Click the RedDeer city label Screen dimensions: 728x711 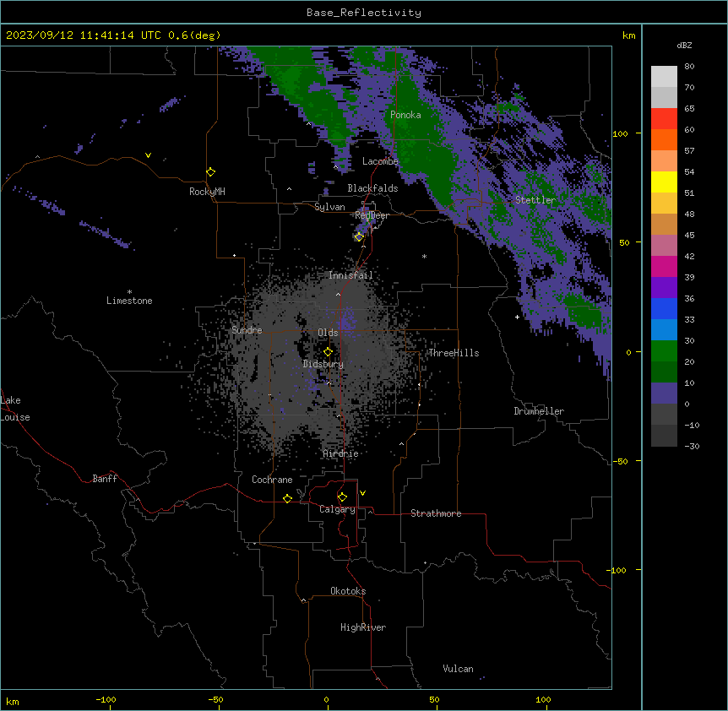(x=372, y=215)
